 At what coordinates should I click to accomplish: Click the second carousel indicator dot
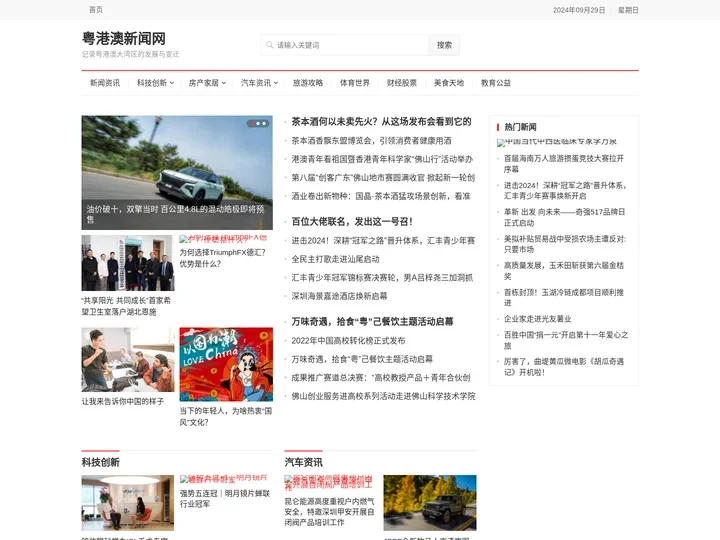tap(258, 124)
